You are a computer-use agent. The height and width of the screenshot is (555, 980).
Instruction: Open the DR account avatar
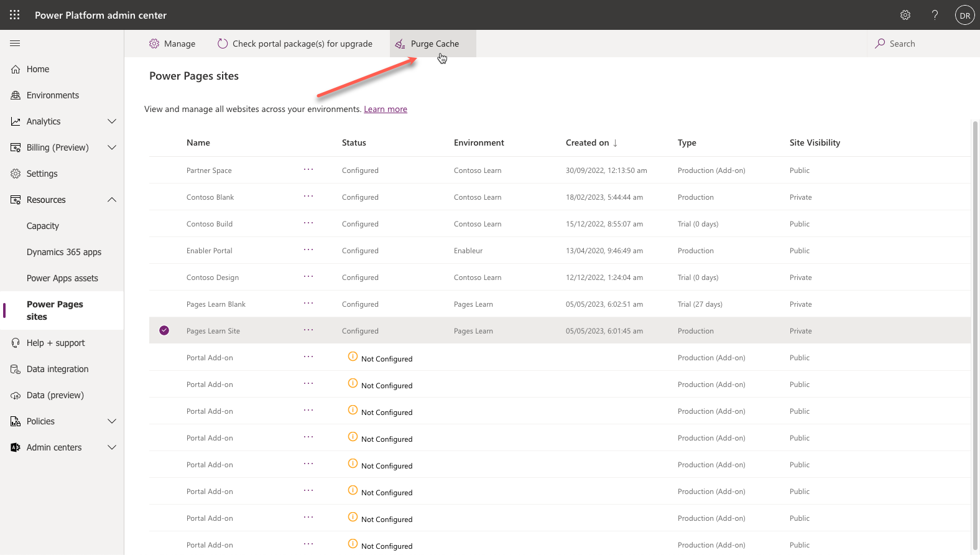(x=964, y=15)
